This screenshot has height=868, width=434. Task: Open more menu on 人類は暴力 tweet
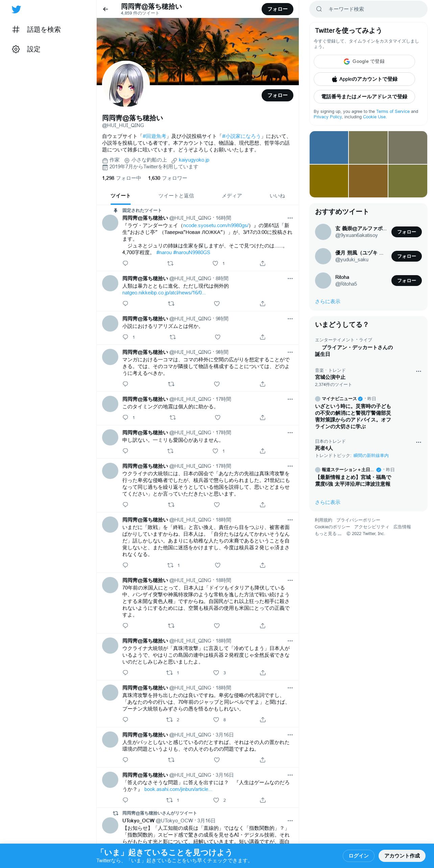coord(290,279)
